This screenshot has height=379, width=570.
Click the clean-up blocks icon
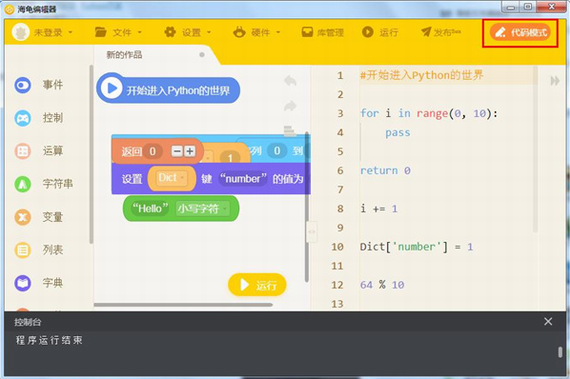coord(290,130)
